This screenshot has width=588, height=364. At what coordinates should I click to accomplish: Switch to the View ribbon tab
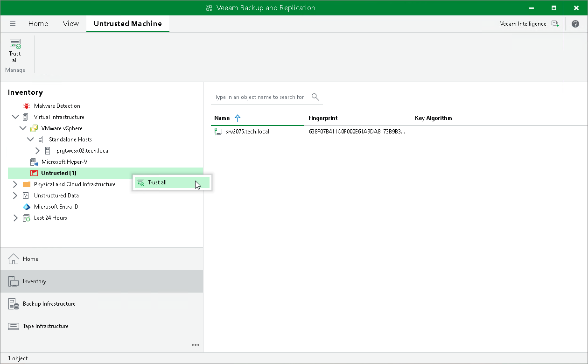point(71,24)
